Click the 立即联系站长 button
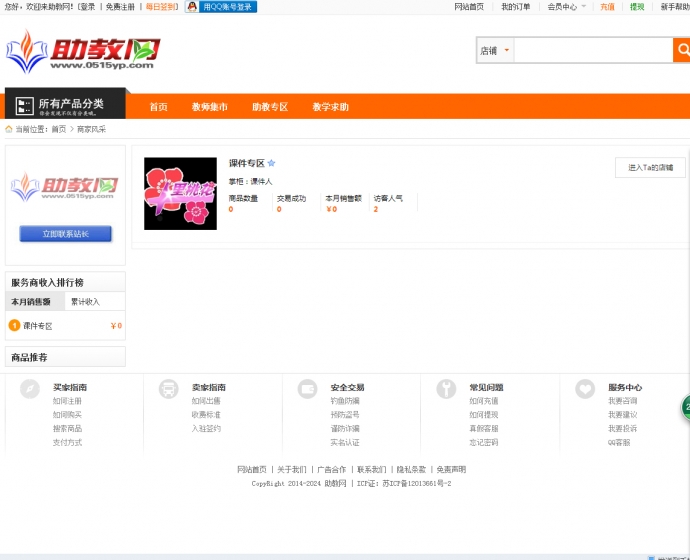This screenshot has width=690, height=560. pos(66,234)
